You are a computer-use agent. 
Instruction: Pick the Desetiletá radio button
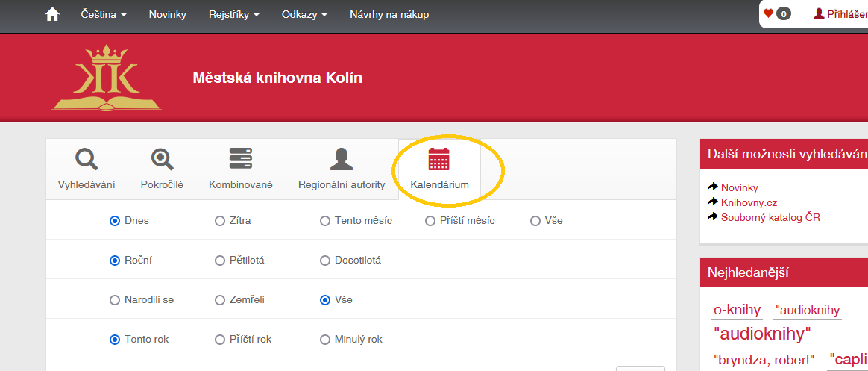click(325, 260)
